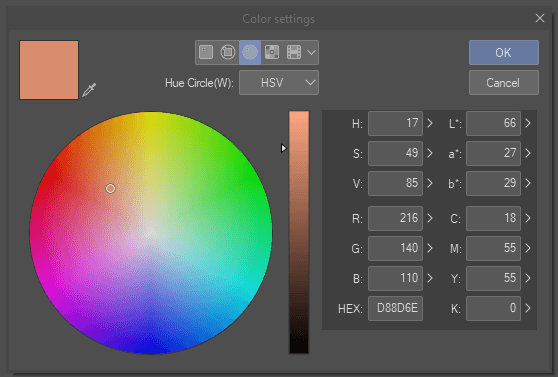The image size is (558, 377).
Task: Click the H value field
Action: (395, 123)
